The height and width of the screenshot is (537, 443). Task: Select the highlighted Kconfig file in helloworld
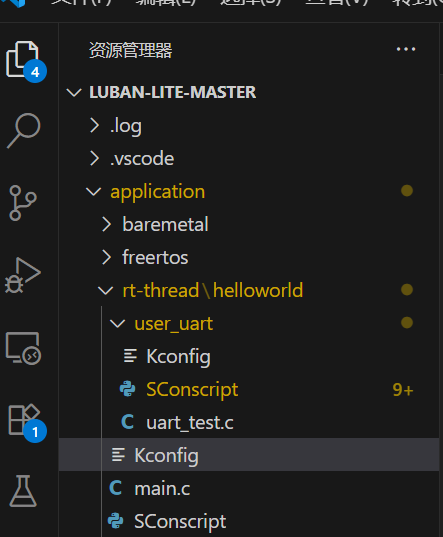249,455
